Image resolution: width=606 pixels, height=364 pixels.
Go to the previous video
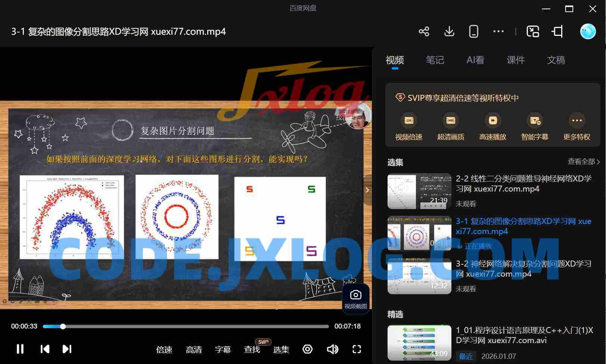click(45, 349)
